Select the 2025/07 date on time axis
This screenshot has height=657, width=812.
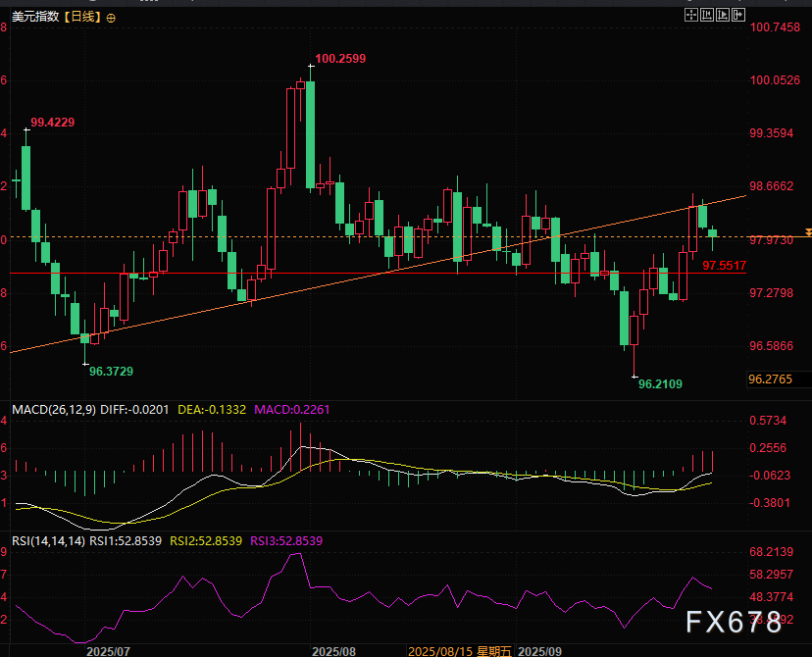click(x=107, y=650)
